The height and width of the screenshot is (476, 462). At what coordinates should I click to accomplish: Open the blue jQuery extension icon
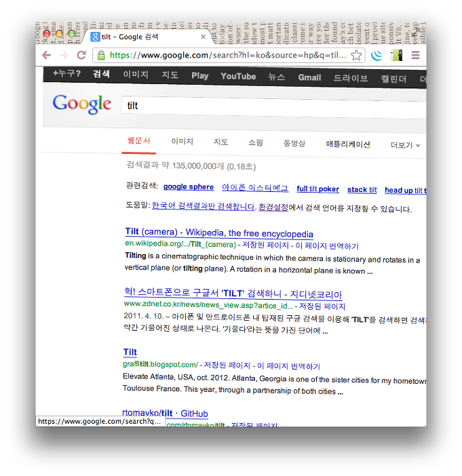point(377,55)
